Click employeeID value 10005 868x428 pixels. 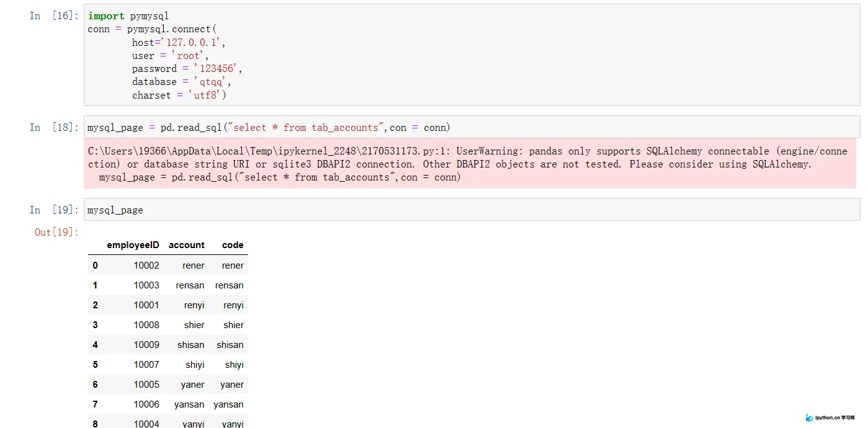tap(146, 385)
